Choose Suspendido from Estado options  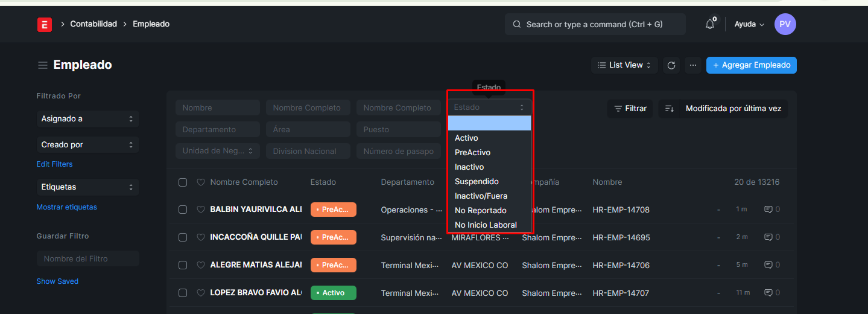[477, 181]
